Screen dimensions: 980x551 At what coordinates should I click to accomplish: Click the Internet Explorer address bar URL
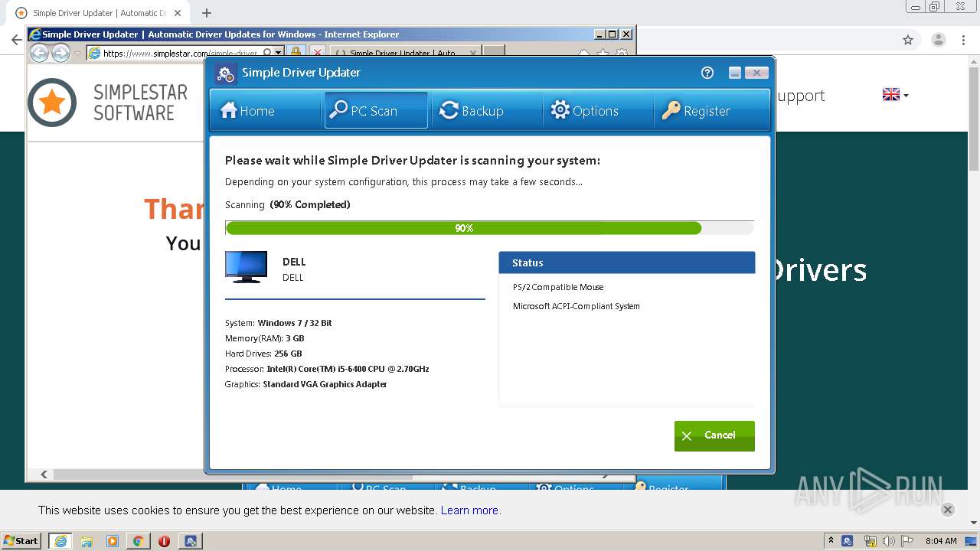pyautogui.click(x=180, y=53)
